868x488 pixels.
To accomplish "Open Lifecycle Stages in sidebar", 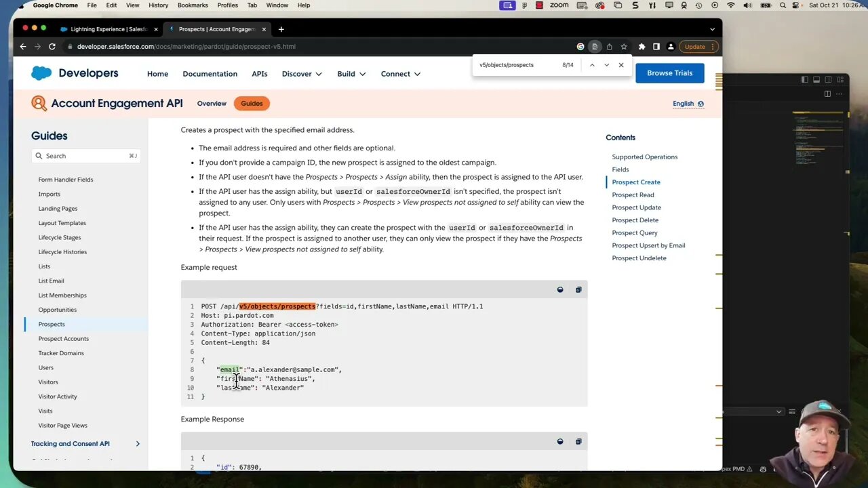I will click(x=60, y=237).
